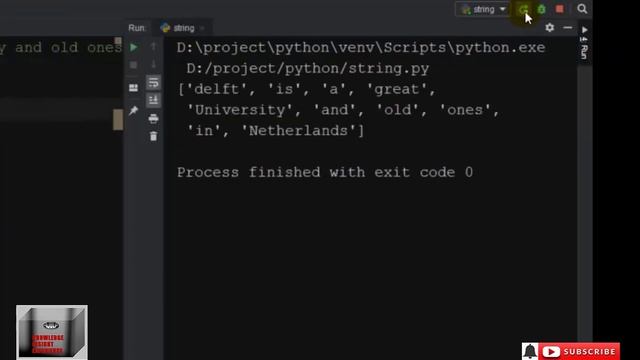Image resolution: width=640 pixels, height=360 pixels.
Task: Click the 'delft' output text
Action: [217, 89]
